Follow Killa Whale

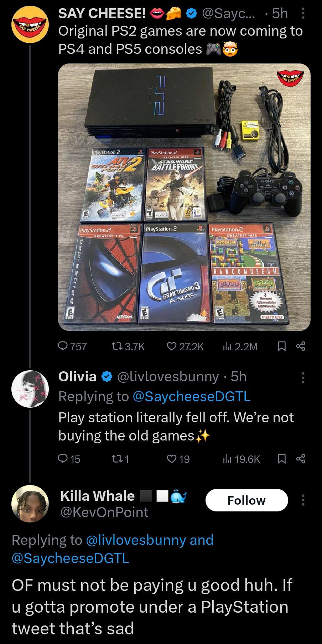246,500
